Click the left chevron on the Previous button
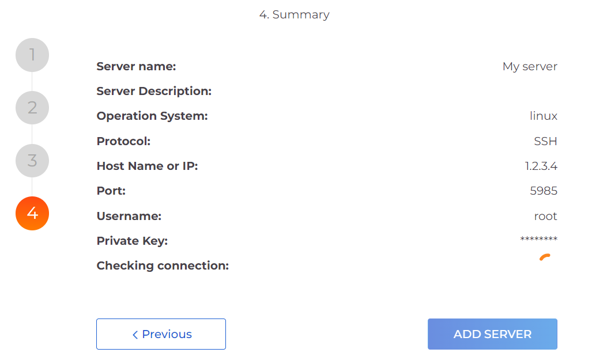The image size is (592, 364). click(135, 335)
